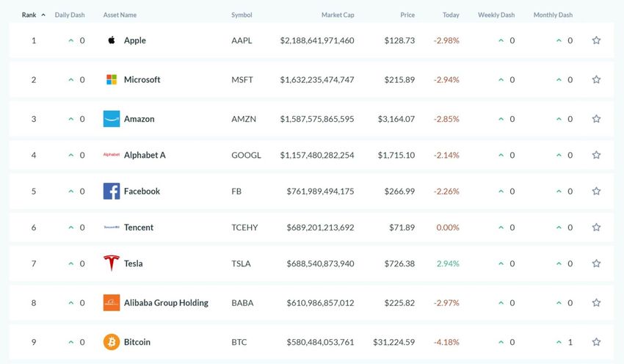Sort table by Price column header
624x364 pixels.
pos(407,15)
